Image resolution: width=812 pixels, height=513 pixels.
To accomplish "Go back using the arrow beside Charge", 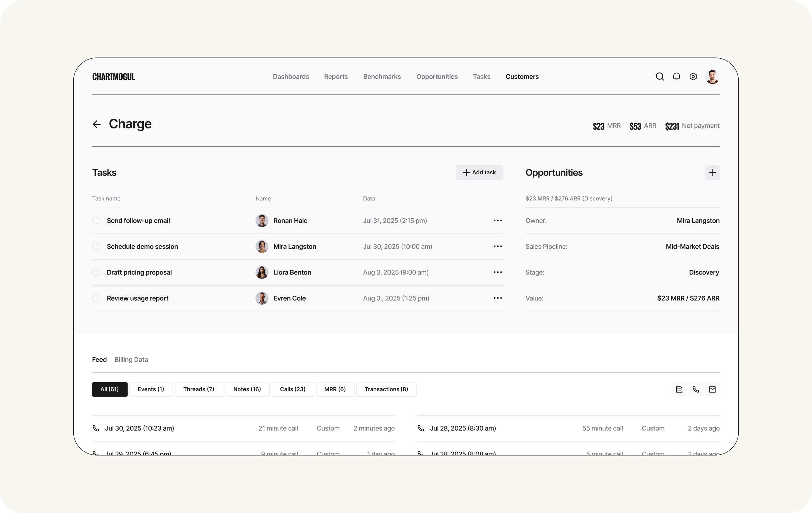I will click(97, 124).
